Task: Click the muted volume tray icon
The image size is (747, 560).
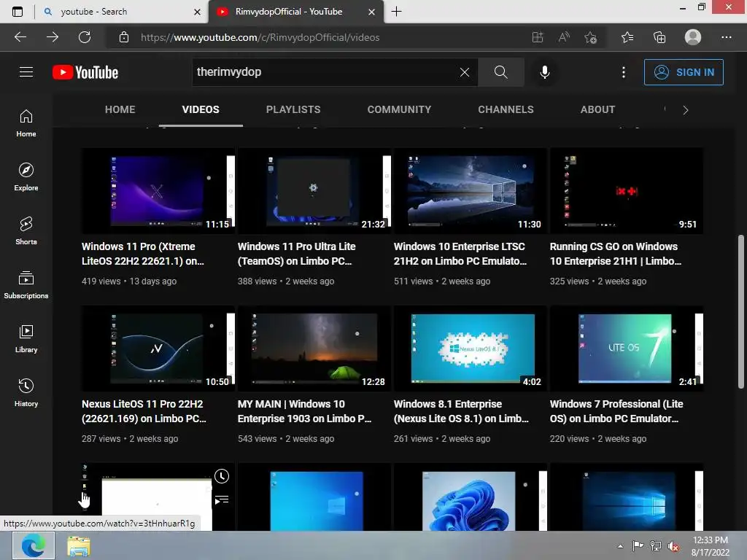Action: 673,546
